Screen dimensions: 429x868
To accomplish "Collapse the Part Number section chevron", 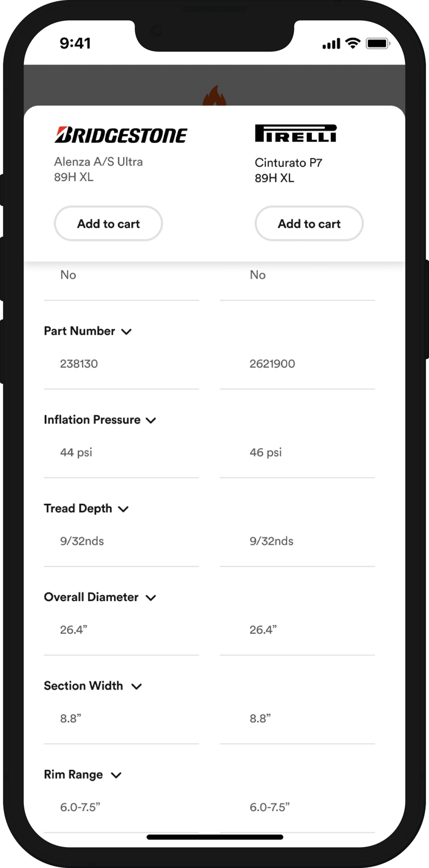I will tap(126, 332).
